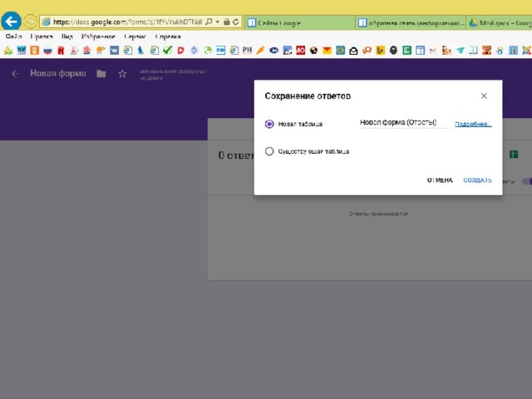The height and width of the screenshot is (399, 532).
Task: Click the СОЗДАТЬ button
Action: 477,180
